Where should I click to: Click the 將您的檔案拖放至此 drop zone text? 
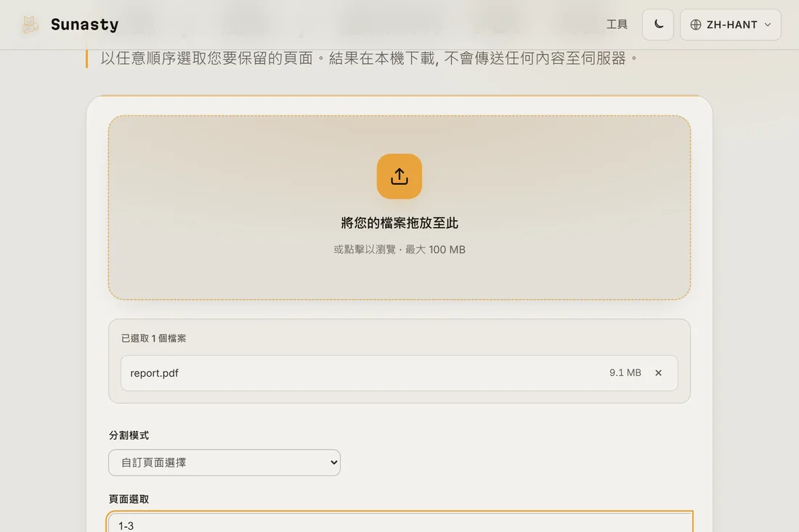tap(399, 223)
